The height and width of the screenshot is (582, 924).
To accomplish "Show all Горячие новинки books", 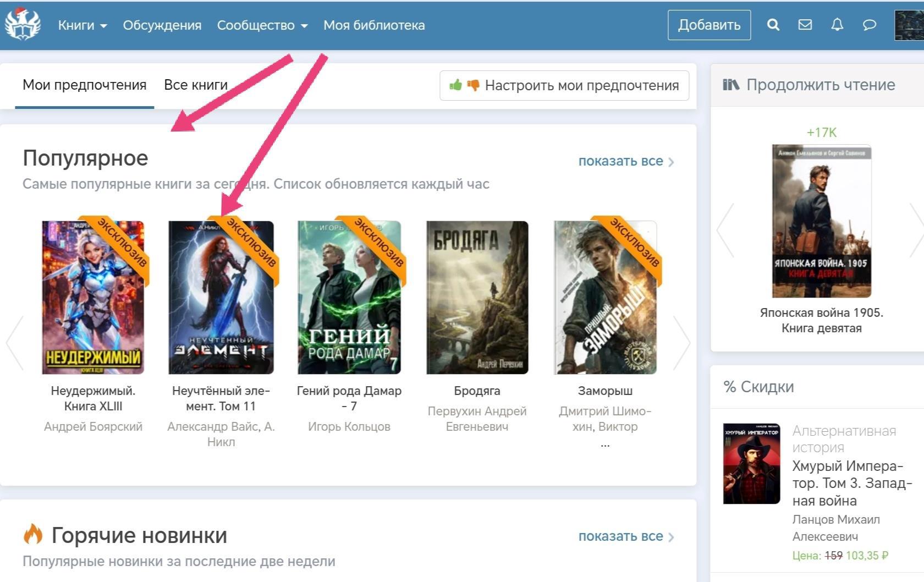I will click(x=626, y=536).
